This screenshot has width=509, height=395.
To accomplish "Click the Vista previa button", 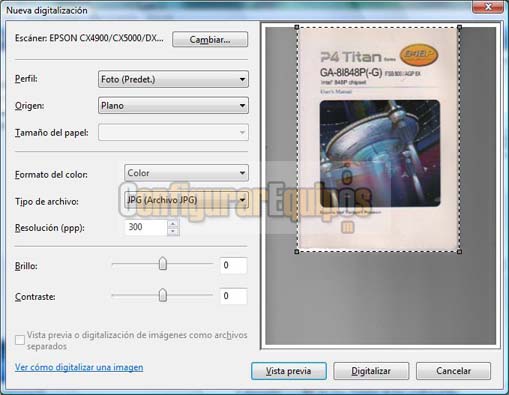I will pyautogui.click(x=289, y=371).
